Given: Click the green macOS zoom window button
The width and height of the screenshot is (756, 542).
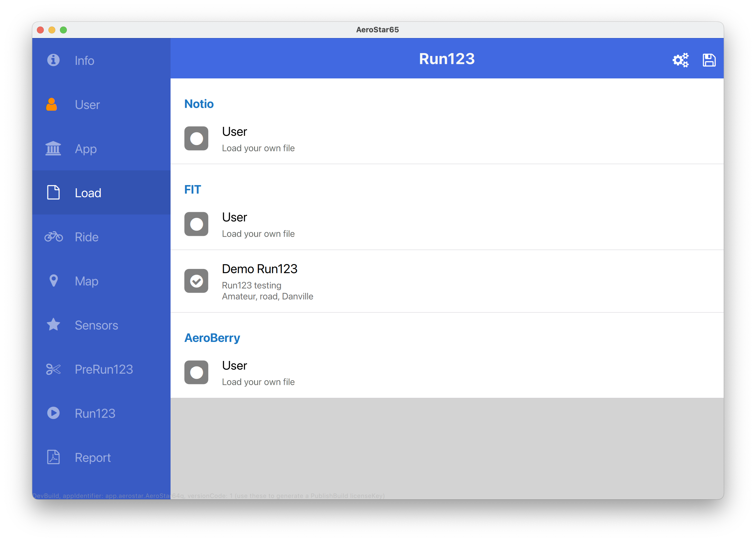Looking at the screenshot, I should tap(63, 30).
